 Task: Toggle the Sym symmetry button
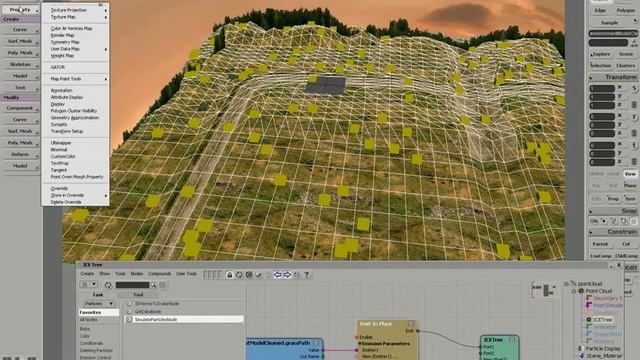[x=630, y=199]
